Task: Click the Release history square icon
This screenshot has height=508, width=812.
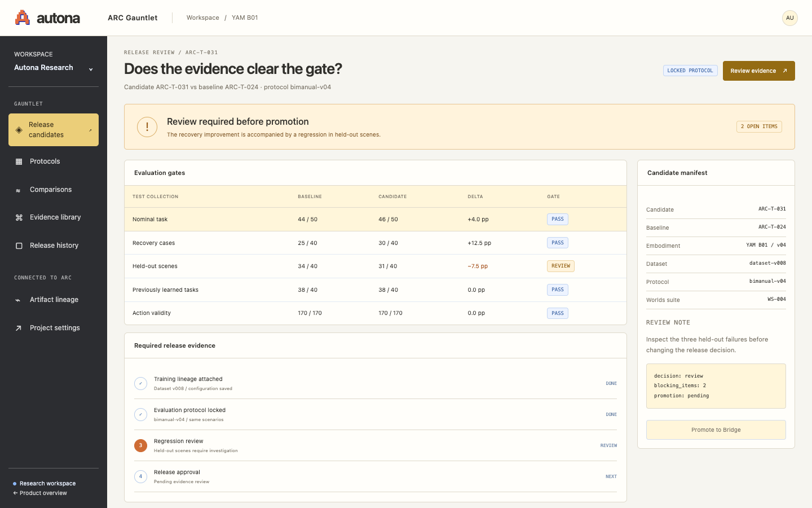Action: pyautogui.click(x=19, y=246)
